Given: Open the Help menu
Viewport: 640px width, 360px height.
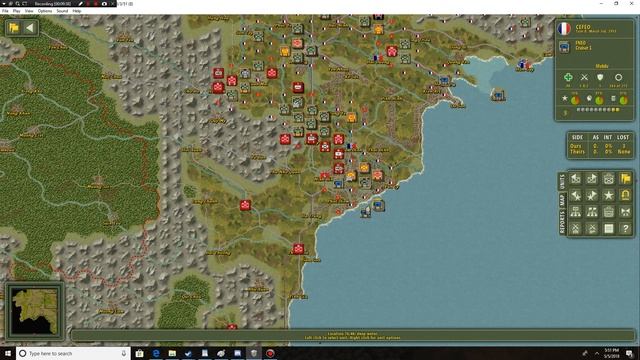Looking at the screenshot, I should pyautogui.click(x=77, y=11).
